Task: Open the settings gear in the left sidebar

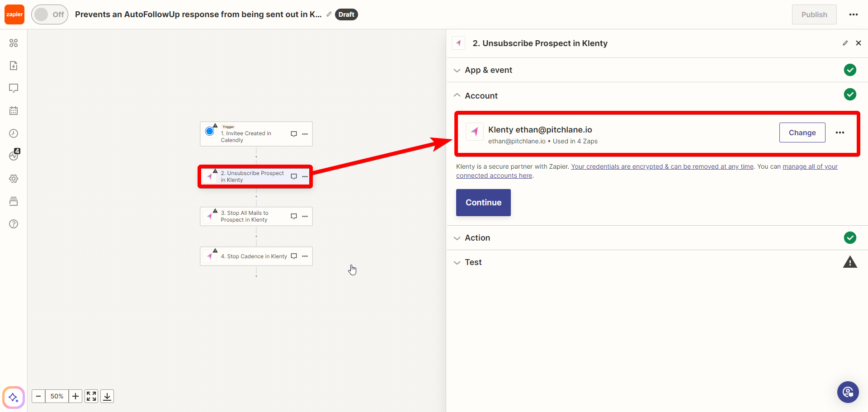Action: [14, 179]
